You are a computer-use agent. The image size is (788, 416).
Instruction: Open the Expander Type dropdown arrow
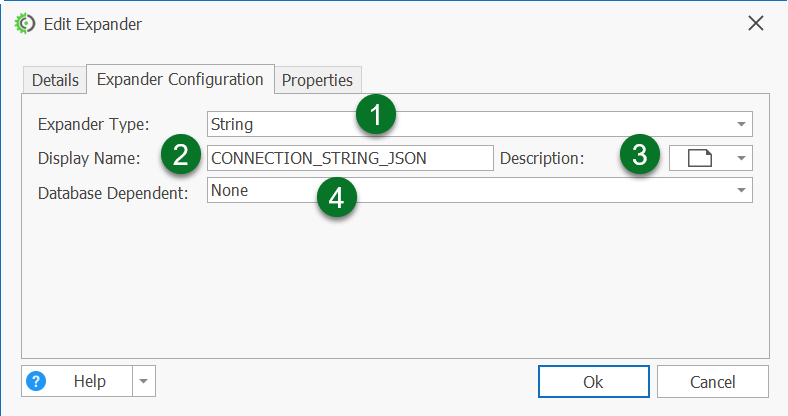coord(741,125)
